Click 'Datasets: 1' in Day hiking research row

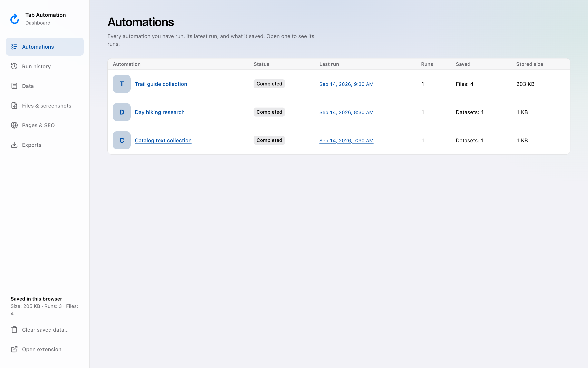click(x=470, y=112)
